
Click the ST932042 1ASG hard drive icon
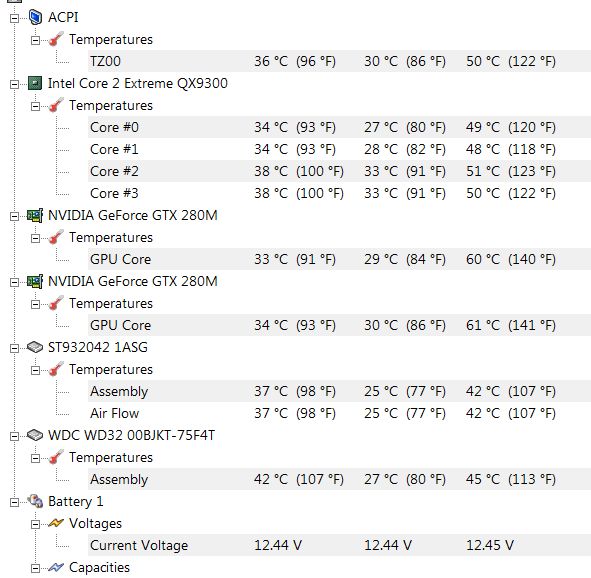coord(35,347)
